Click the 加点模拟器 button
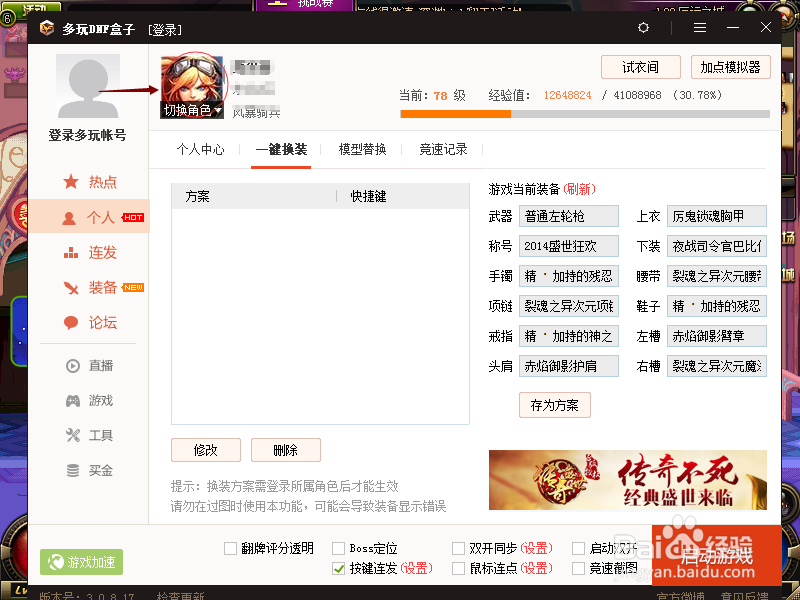This screenshot has width=800, height=600. [x=731, y=67]
